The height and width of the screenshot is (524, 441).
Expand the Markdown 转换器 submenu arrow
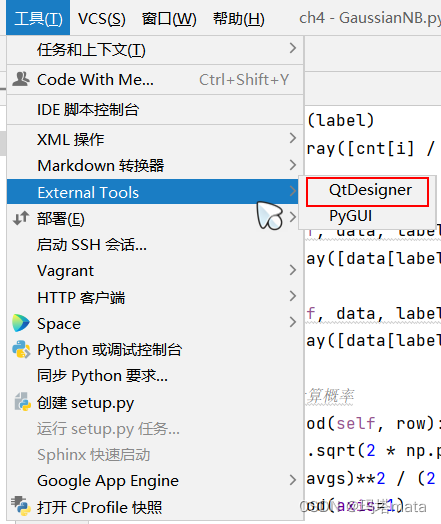(293, 165)
